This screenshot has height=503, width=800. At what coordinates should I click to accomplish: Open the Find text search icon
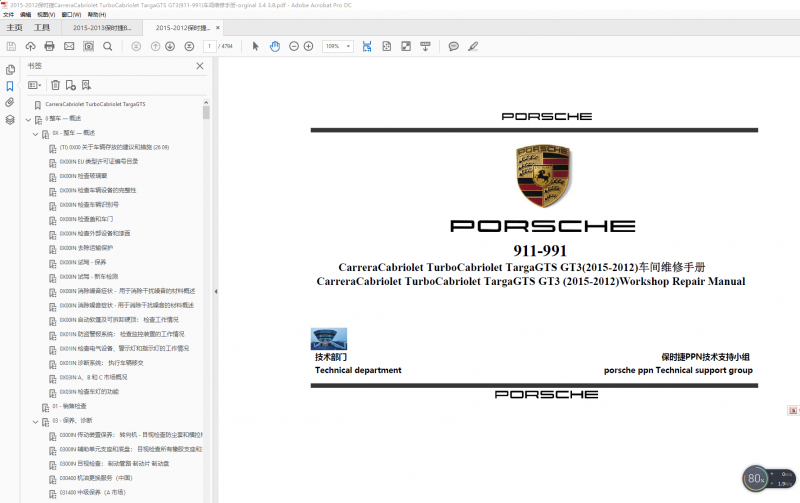(x=108, y=46)
